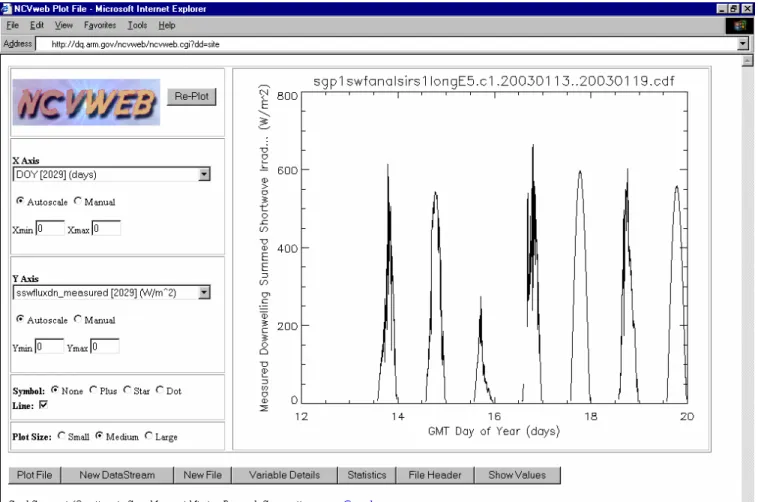Click the New DataStream button
The width and height of the screenshot is (758, 502).
tap(117, 475)
